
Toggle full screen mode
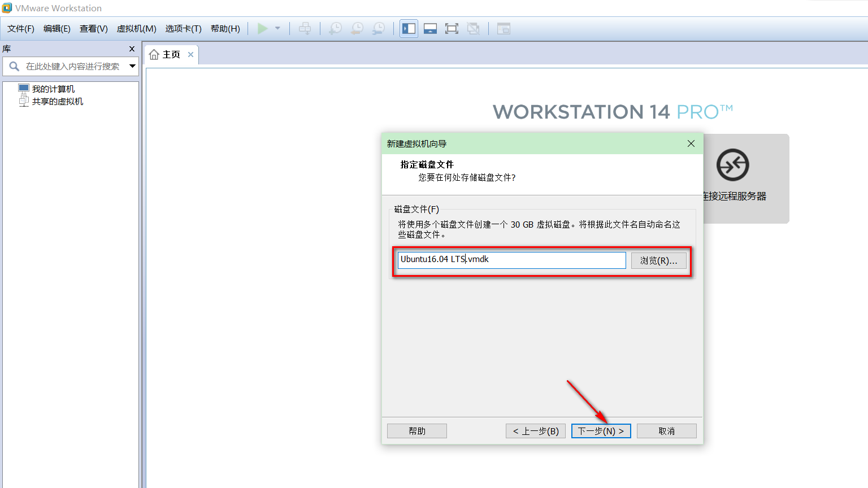tap(452, 28)
